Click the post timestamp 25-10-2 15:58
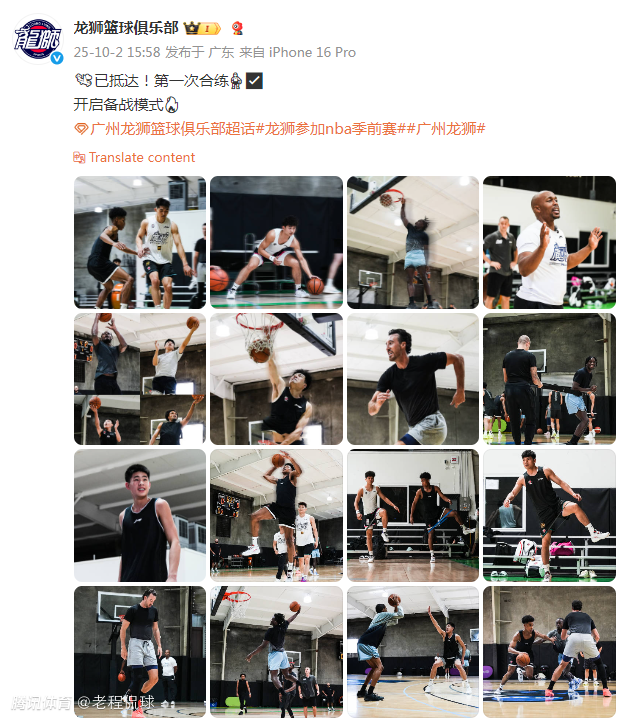The height and width of the screenshot is (720, 632). 117,52
